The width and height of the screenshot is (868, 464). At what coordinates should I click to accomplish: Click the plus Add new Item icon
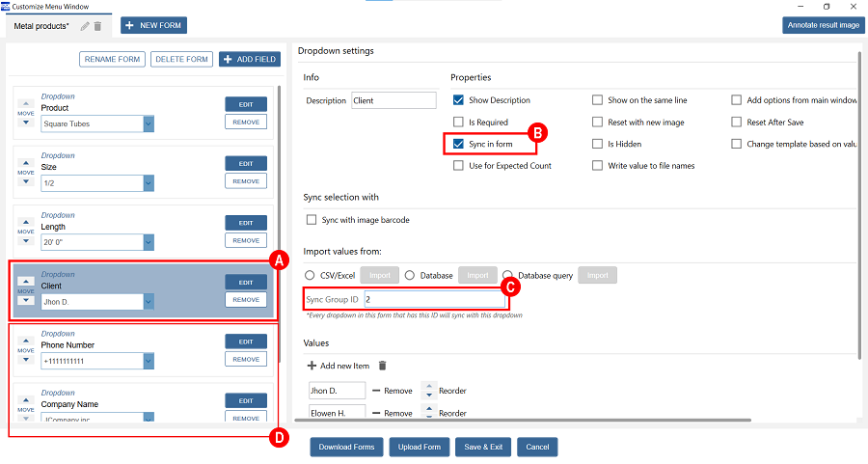tap(312, 366)
